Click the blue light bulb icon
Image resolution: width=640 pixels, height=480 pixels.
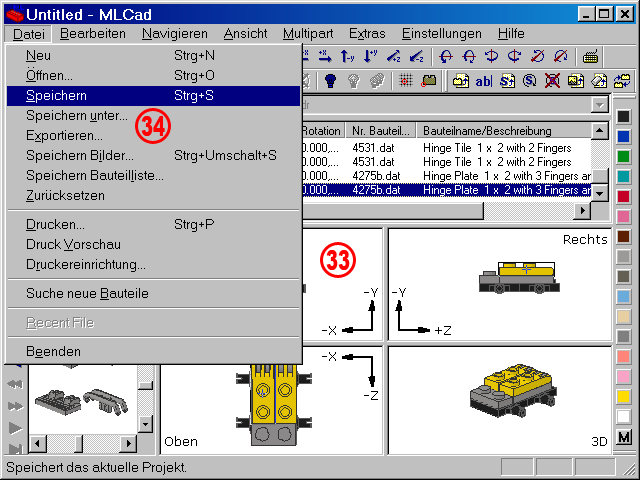[330, 80]
